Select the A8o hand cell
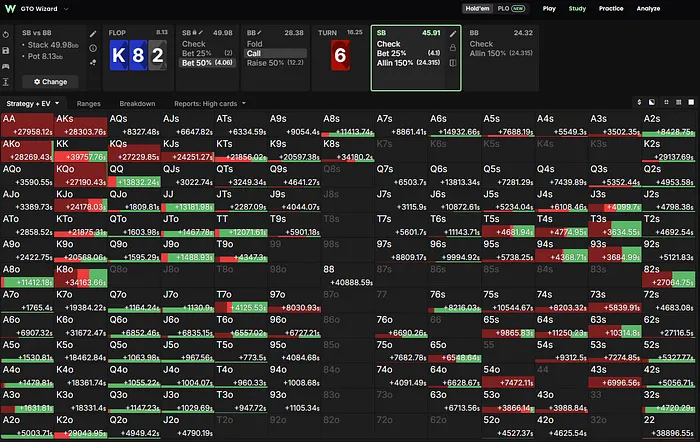 pyautogui.click(x=27, y=275)
